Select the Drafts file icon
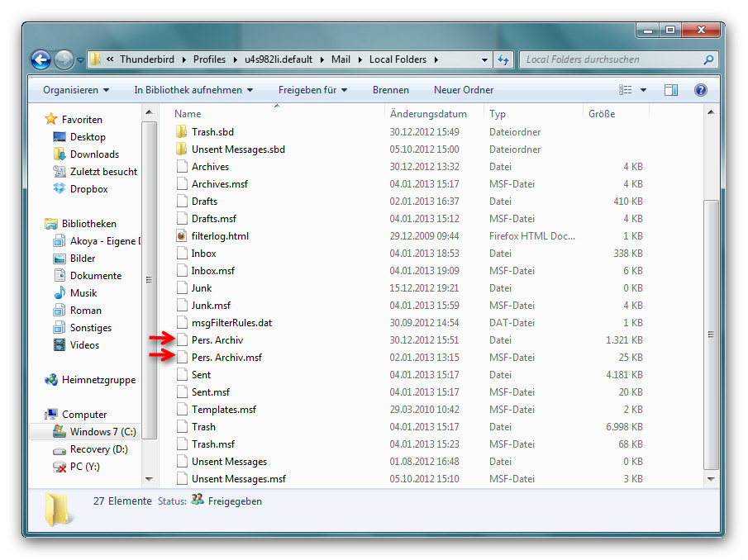This screenshot has width=748, height=560. click(x=181, y=202)
